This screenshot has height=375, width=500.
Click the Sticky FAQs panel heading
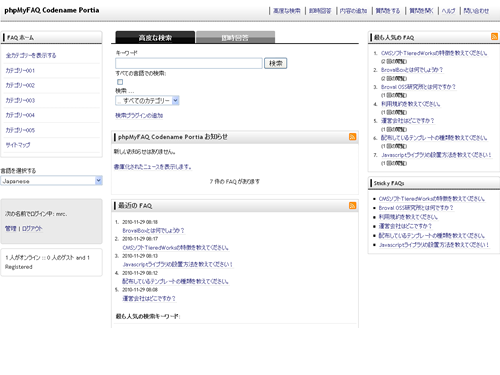389,183
